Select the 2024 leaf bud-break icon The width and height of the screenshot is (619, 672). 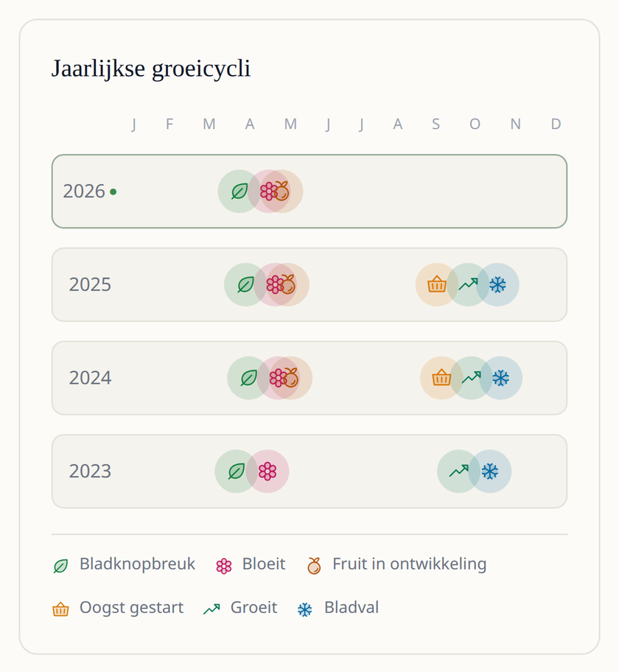(248, 378)
